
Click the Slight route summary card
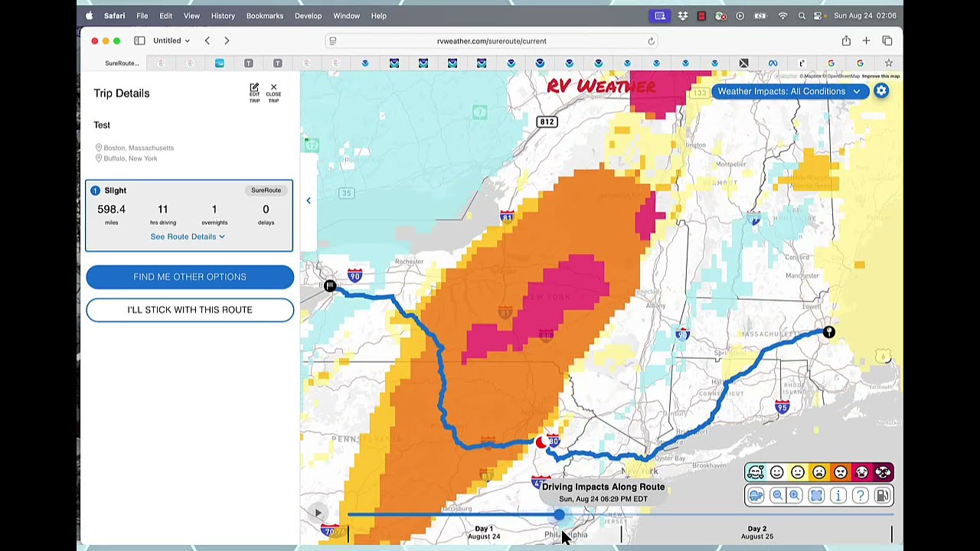[189, 216]
